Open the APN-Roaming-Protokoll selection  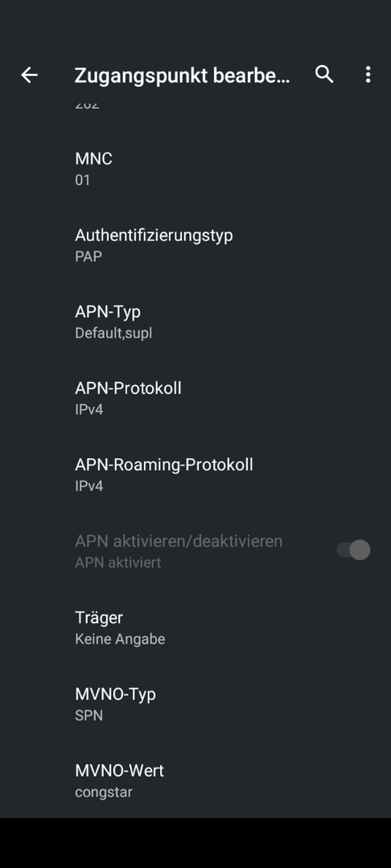(195, 475)
